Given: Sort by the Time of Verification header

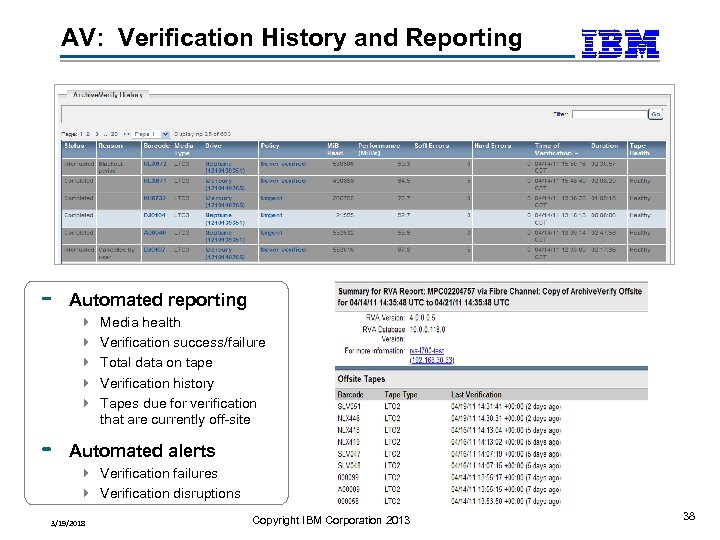Looking at the screenshot, I should 551,149.
